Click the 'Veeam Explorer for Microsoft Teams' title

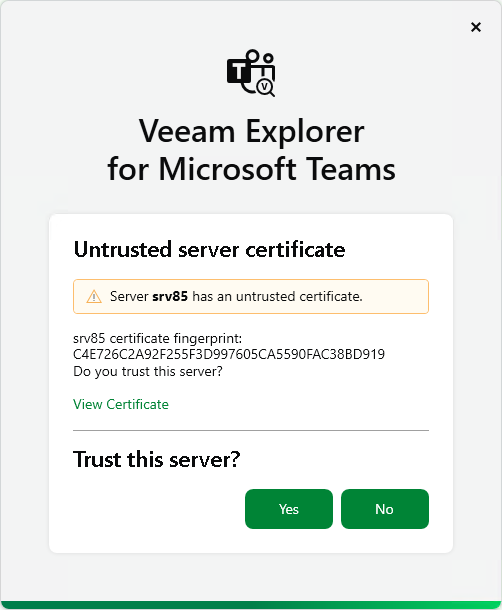[251, 150]
